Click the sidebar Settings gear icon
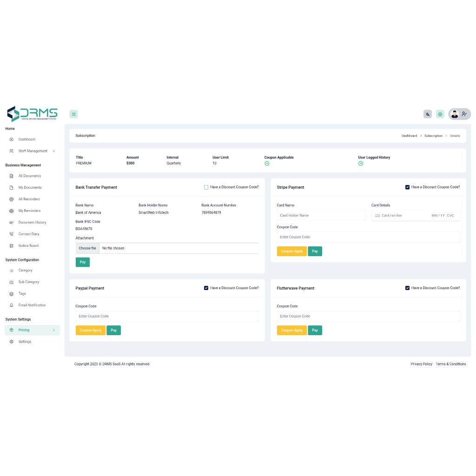Viewport: 476px width, 476px height. click(12, 342)
